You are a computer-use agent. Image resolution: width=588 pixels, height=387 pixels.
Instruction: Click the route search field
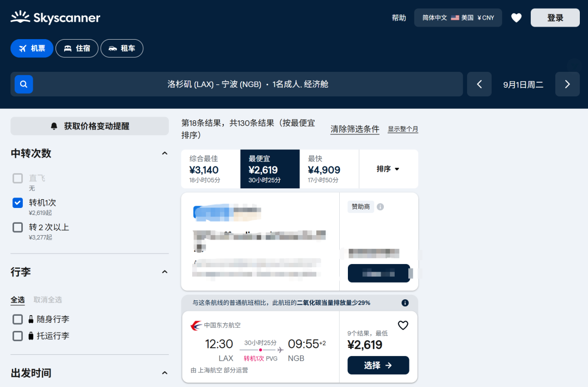tap(237, 84)
